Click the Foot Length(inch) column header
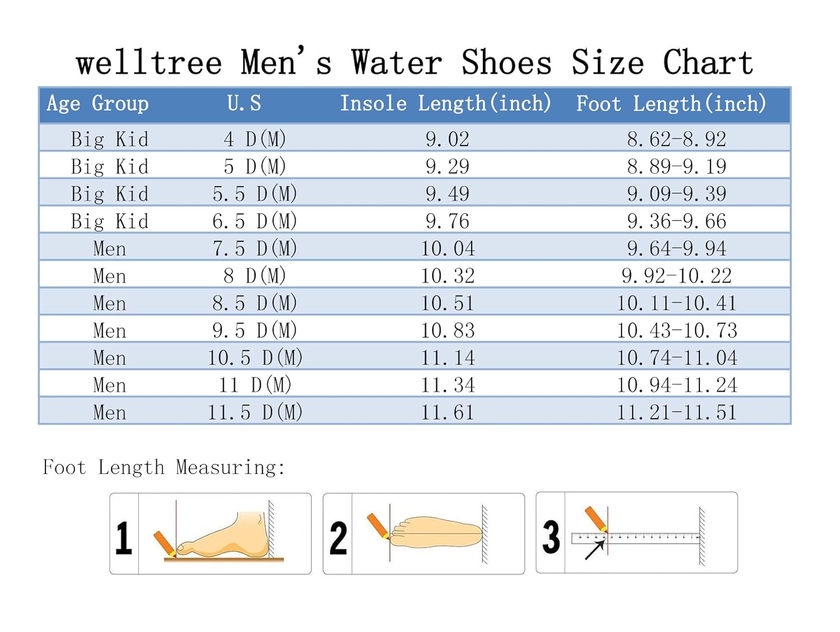 point(671,104)
